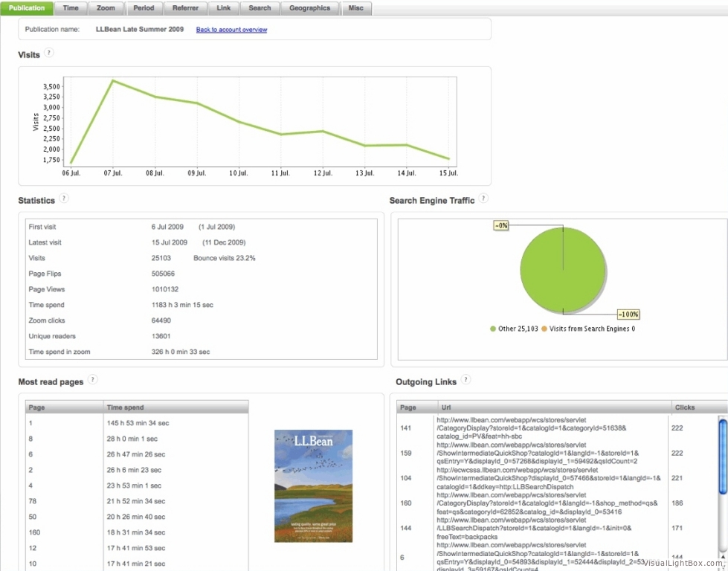The width and height of the screenshot is (728, 571).
Task: Open the Link tab
Action: (223, 8)
